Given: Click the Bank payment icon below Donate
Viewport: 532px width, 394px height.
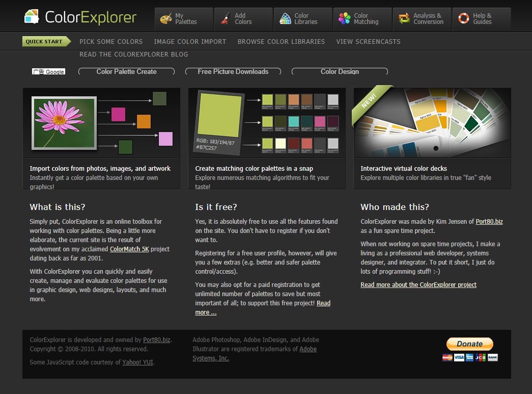Looking at the screenshot, I should point(493,357).
